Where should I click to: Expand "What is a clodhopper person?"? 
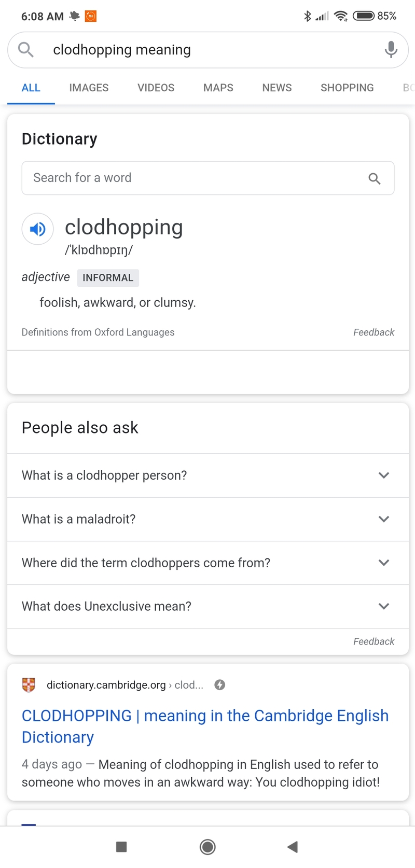coord(208,475)
